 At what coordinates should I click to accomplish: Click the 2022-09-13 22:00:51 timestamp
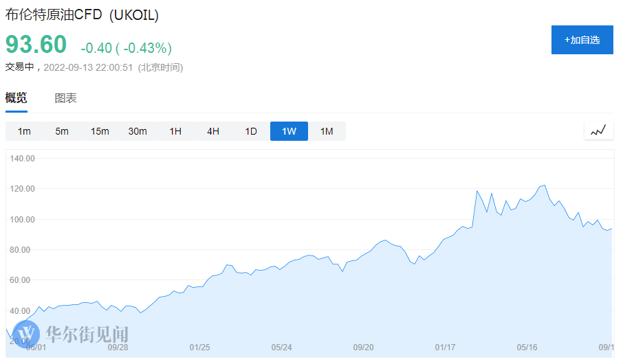pos(88,67)
